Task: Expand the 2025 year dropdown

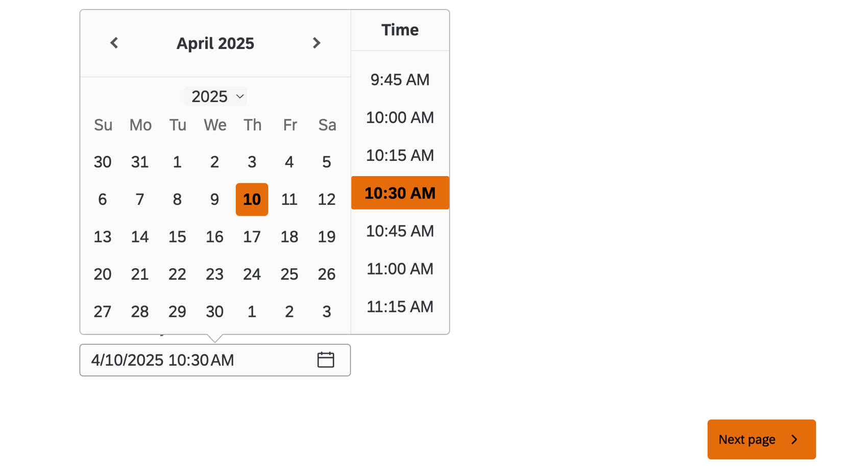Action: (x=215, y=96)
